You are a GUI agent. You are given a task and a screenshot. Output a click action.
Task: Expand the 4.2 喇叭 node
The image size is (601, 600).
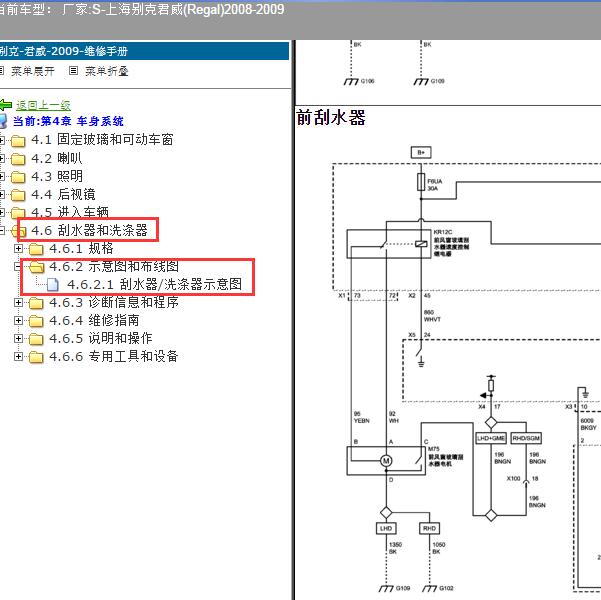click(x=2, y=158)
